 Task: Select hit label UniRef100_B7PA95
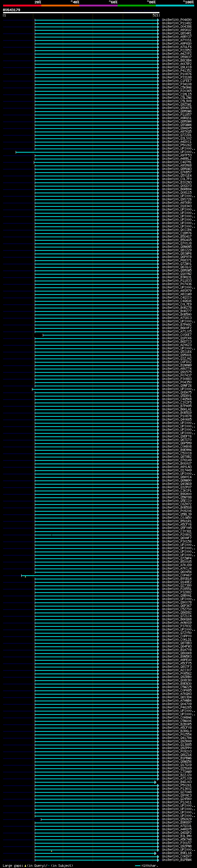(176, 406)
